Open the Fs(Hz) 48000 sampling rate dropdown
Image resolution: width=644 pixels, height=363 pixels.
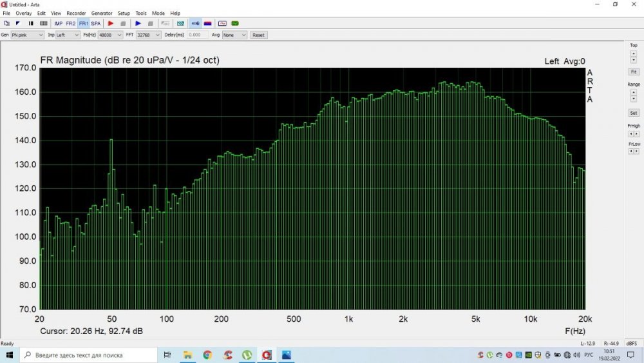pyautogui.click(x=109, y=35)
